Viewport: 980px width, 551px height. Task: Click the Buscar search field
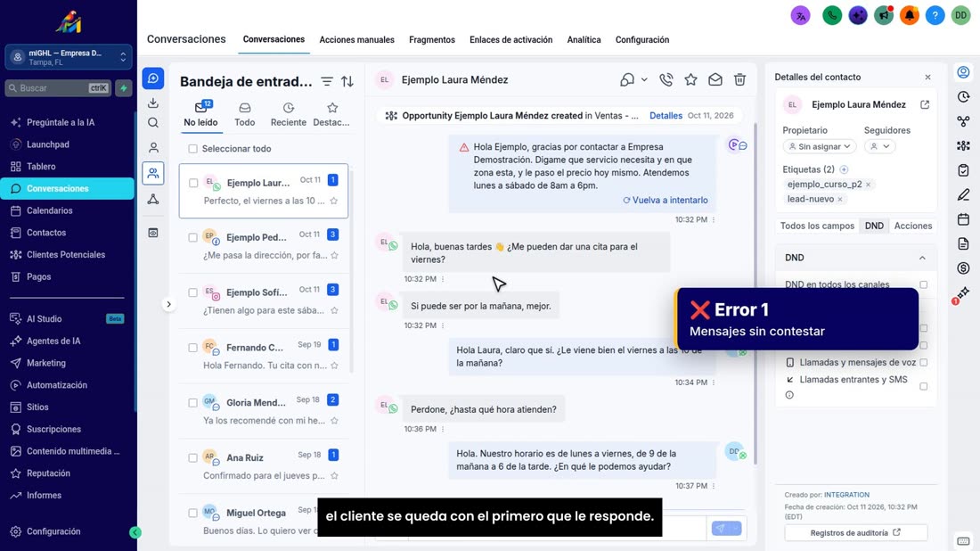click(x=58, y=88)
